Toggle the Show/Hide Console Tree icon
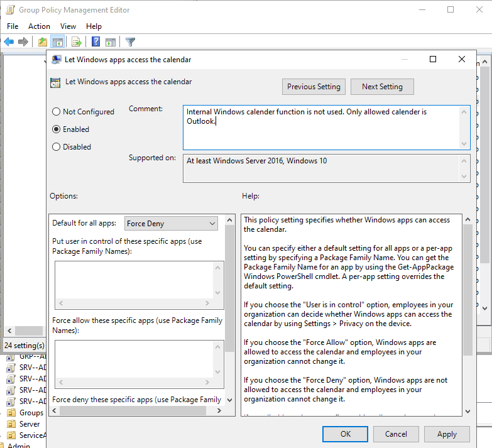The width and height of the screenshot is (492, 448). tap(58, 41)
